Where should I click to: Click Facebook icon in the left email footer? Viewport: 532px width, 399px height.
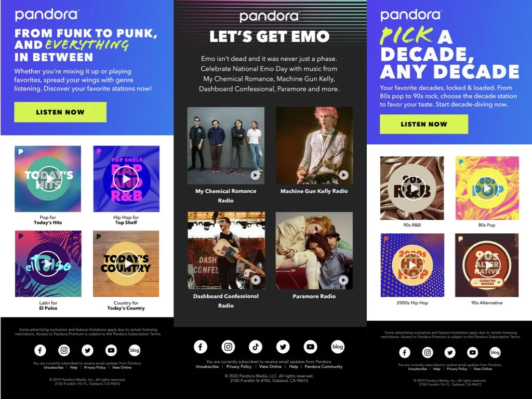pyautogui.click(x=40, y=350)
